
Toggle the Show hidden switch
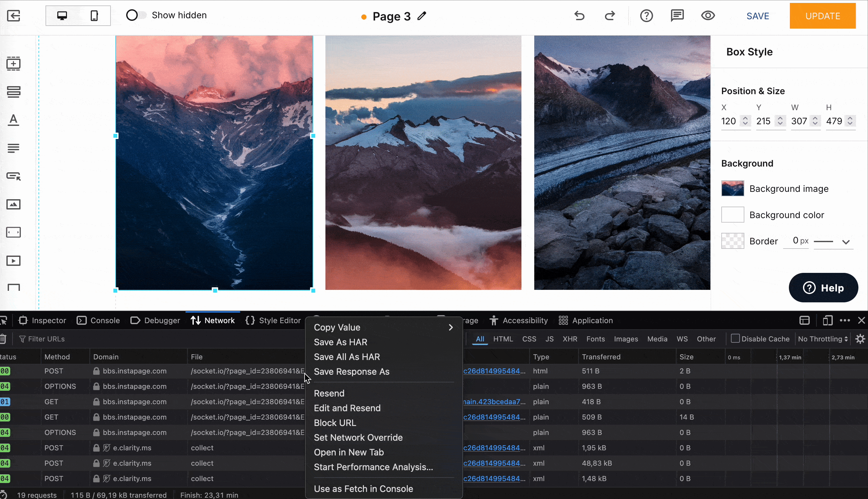[136, 15]
